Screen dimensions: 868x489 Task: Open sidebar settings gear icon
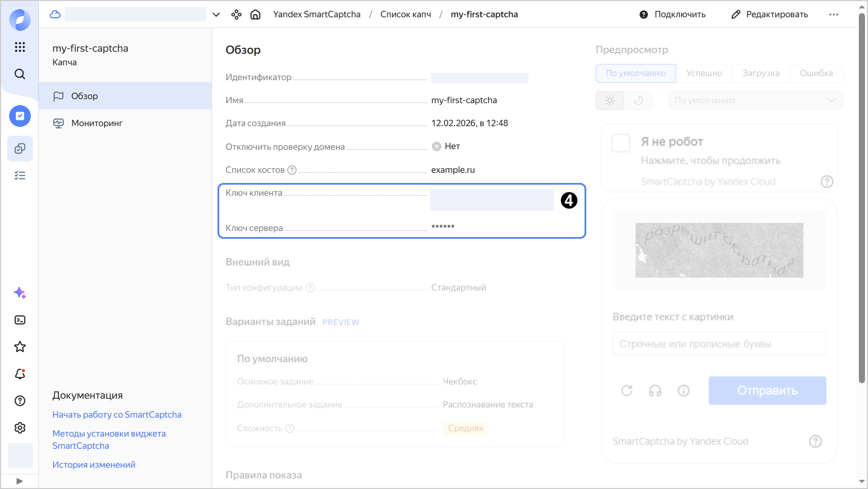tap(20, 428)
